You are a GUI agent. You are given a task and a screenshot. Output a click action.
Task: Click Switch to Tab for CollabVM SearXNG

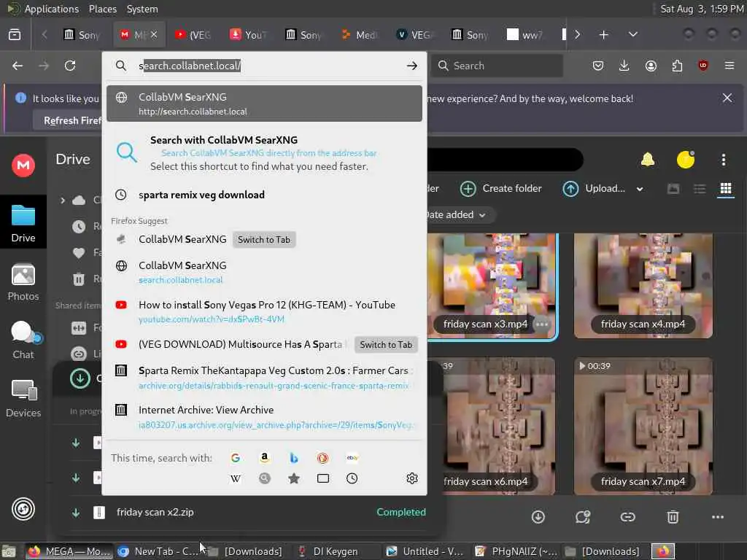pos(264,239)
